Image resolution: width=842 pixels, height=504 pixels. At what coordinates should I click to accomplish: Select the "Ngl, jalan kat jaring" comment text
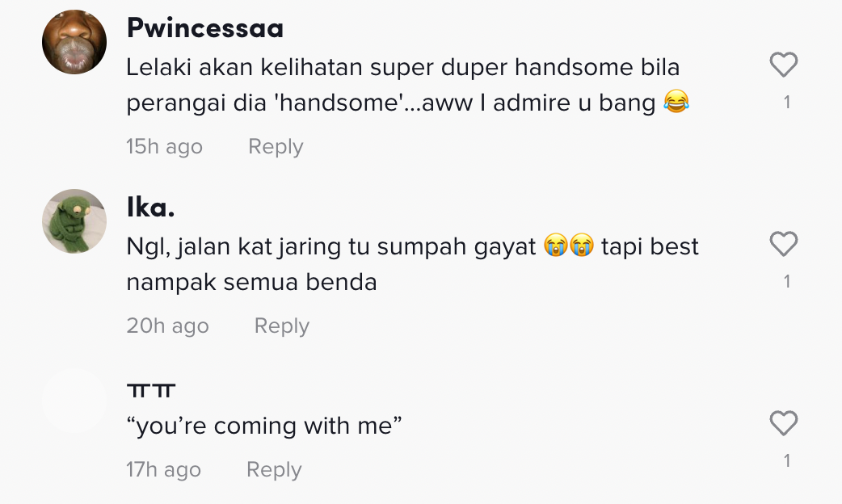[412, 264]
